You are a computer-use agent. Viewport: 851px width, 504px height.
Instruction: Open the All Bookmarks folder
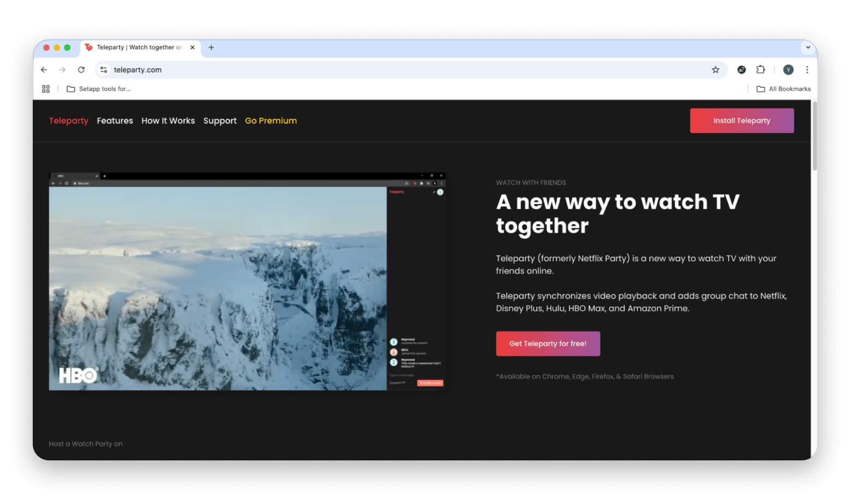[783, 89]
